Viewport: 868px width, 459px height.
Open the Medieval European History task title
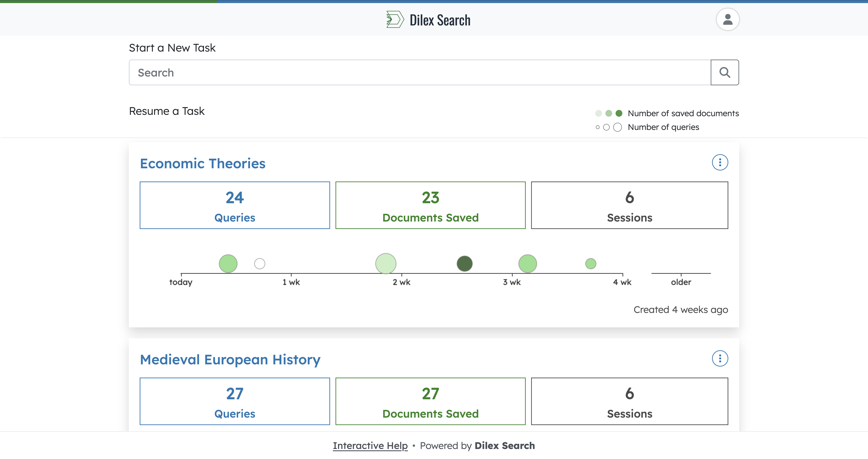(x=230, y=359)
